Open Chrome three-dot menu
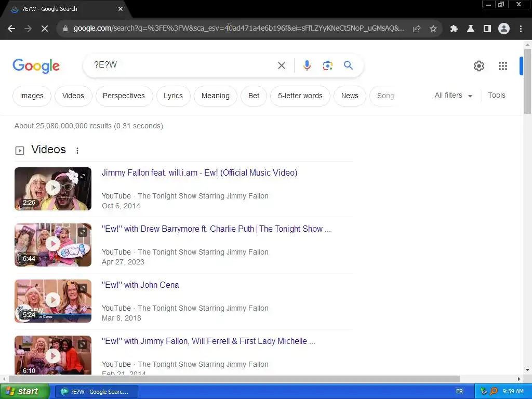Viewport: 532px width, 399px height. click(521, 29)
